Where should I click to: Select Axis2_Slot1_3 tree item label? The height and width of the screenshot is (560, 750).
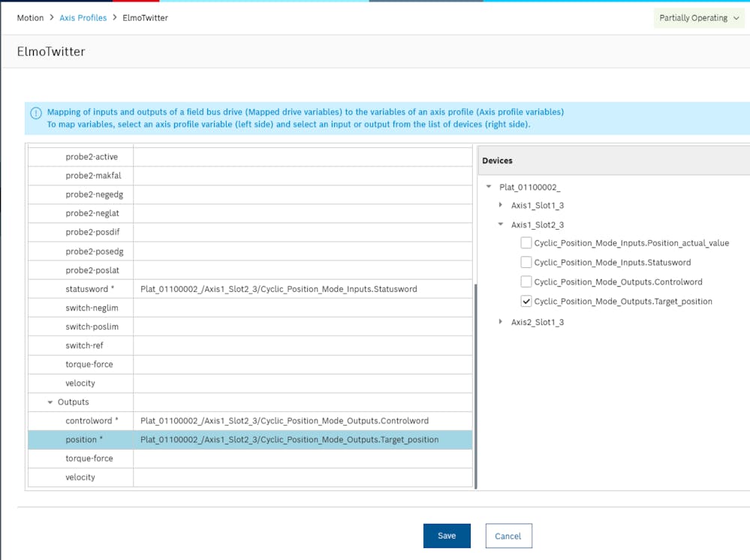(x=537, y=322)
